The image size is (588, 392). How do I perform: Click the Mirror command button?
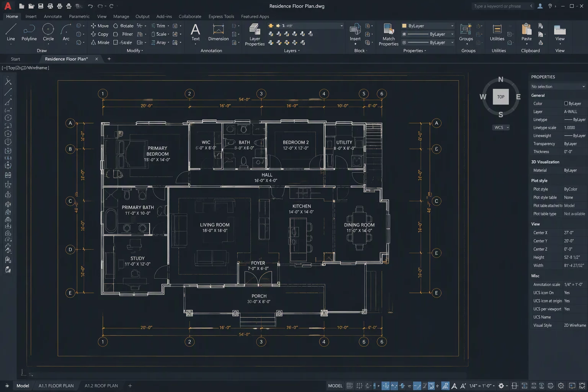point(100,42)
